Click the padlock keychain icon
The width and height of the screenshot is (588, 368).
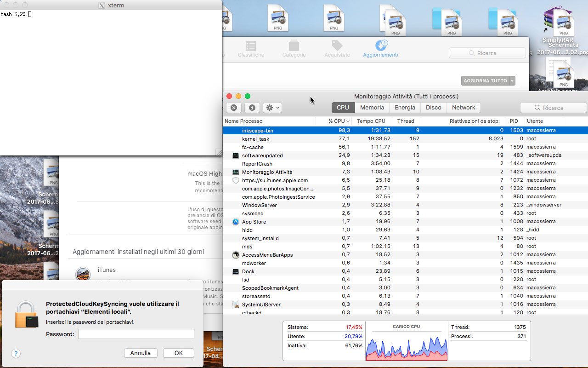[26, 315]
